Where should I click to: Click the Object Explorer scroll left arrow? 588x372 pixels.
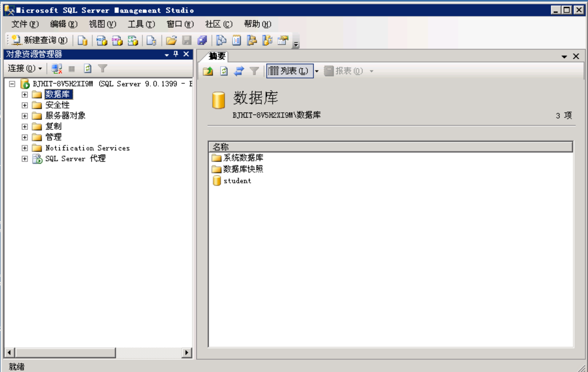click(x=10, y=353)
